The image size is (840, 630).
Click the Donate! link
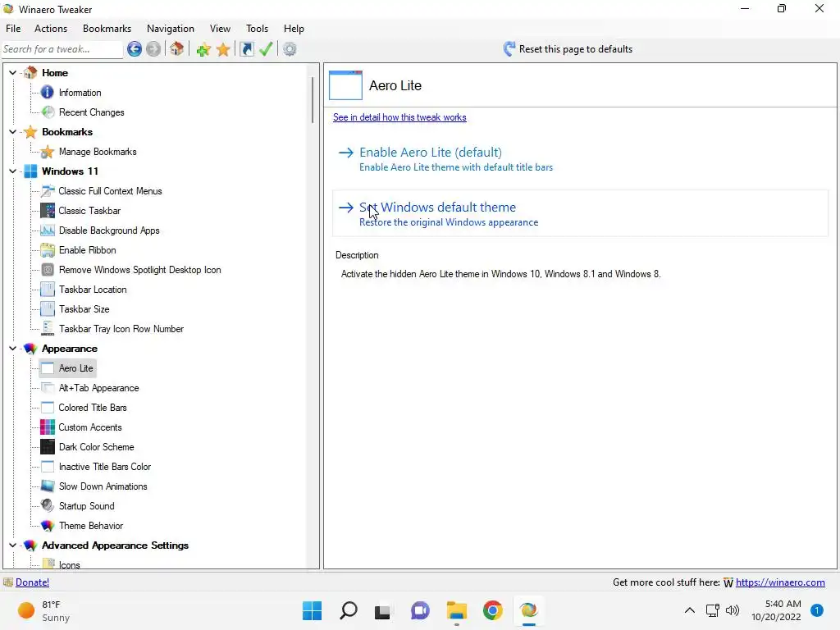tap(32, 582)
